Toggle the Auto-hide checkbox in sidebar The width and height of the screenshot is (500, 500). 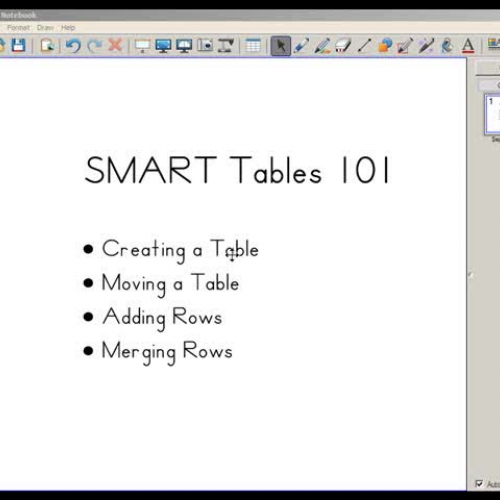pyautogui.click(x=479, y=483)
